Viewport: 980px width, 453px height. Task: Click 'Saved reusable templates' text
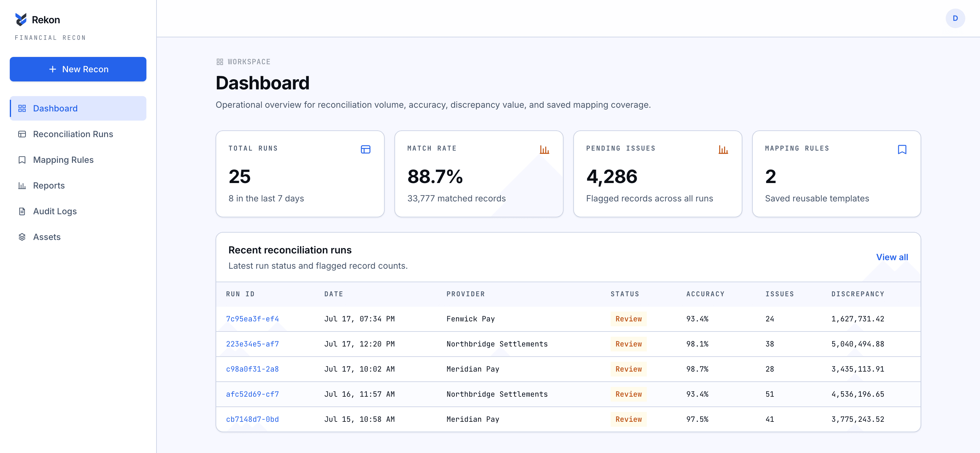coord(817,199)
